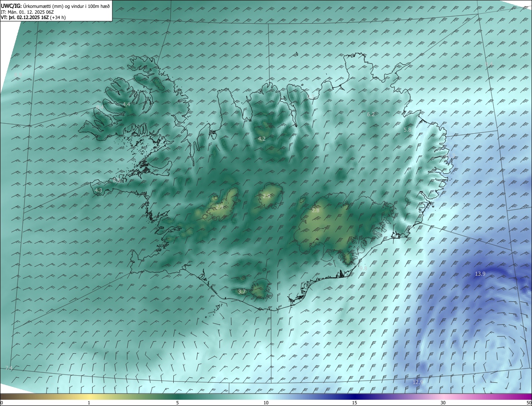Click the colorbar at the 1 tick
Image resolution: width=532 pixels, height=406 pixels.
89,403
